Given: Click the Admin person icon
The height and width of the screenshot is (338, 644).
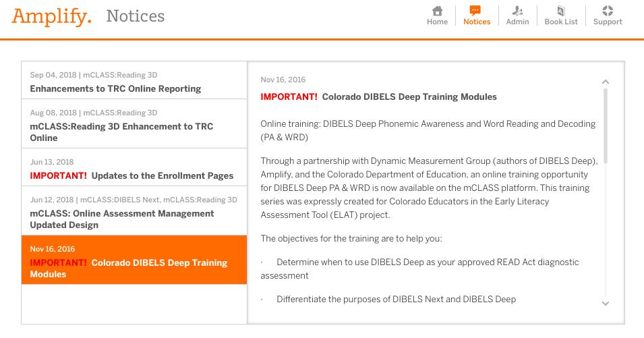Looking at the screenshot, I should [517, 11].
